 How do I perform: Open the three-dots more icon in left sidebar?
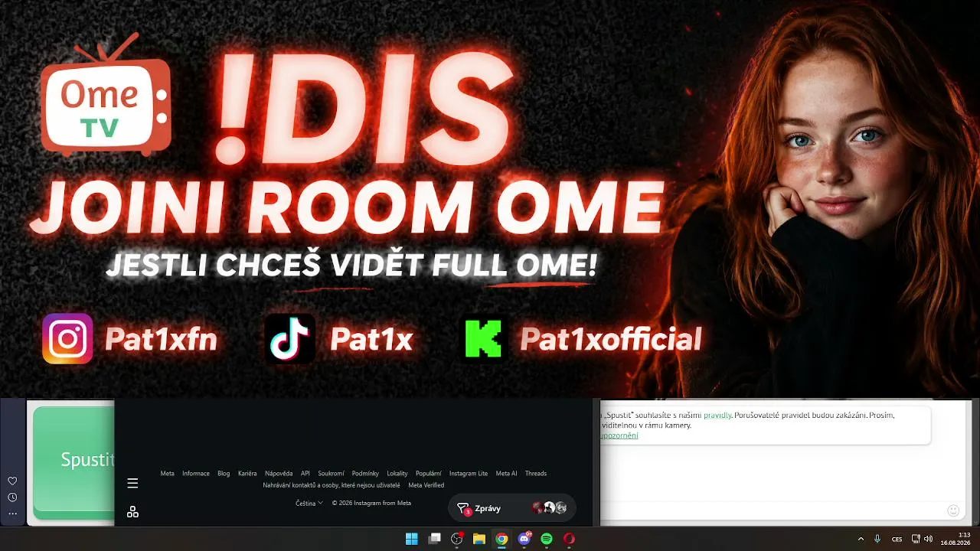pyautogui.click(x=12, y=514)
